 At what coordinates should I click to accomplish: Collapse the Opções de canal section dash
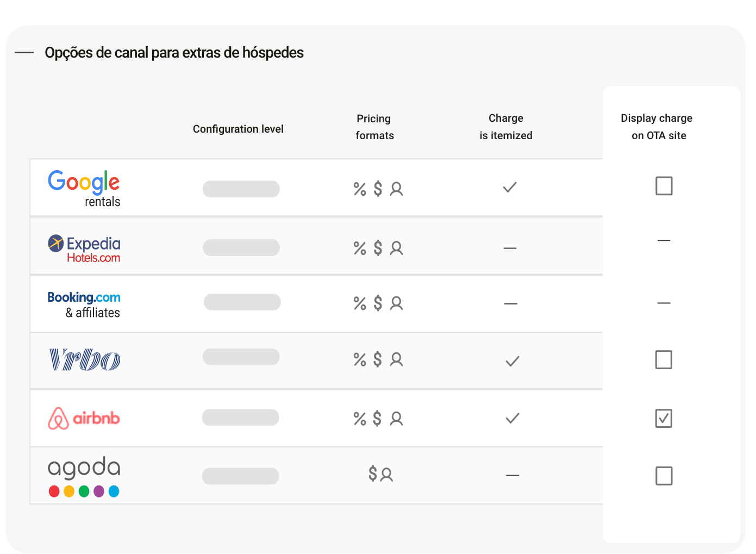coord(24,53)
